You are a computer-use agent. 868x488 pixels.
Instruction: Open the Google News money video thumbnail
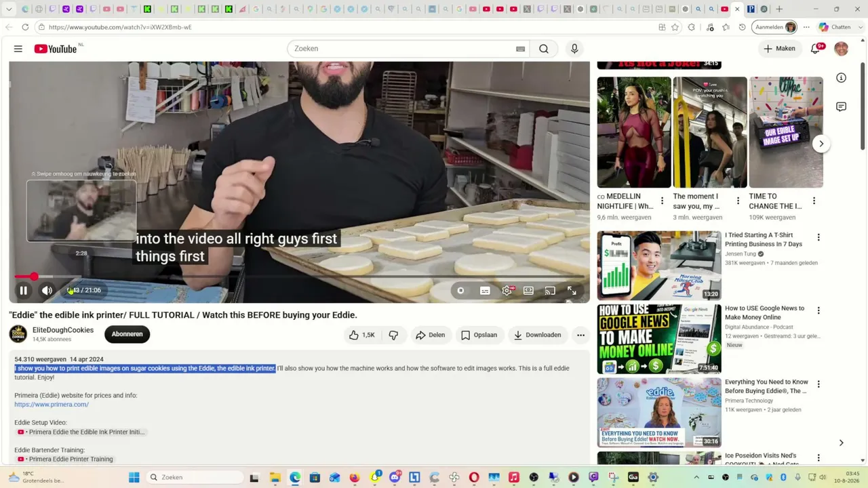click(x=659, y=339)
